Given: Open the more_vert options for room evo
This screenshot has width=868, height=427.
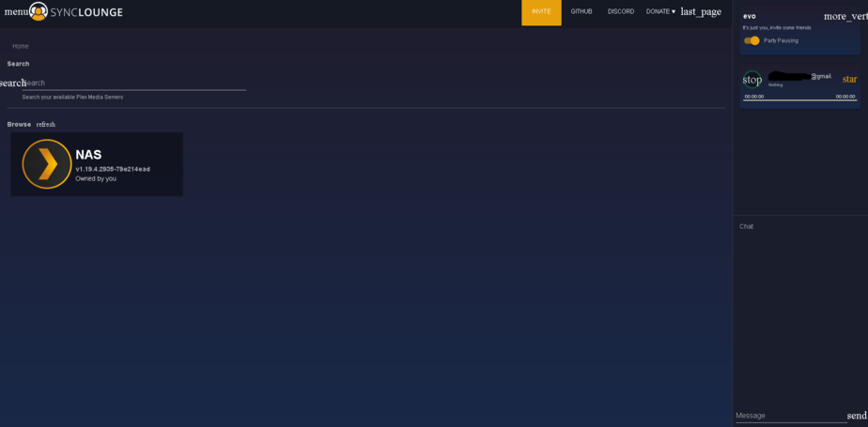Looking at the screenshot, I should [845, 17].
